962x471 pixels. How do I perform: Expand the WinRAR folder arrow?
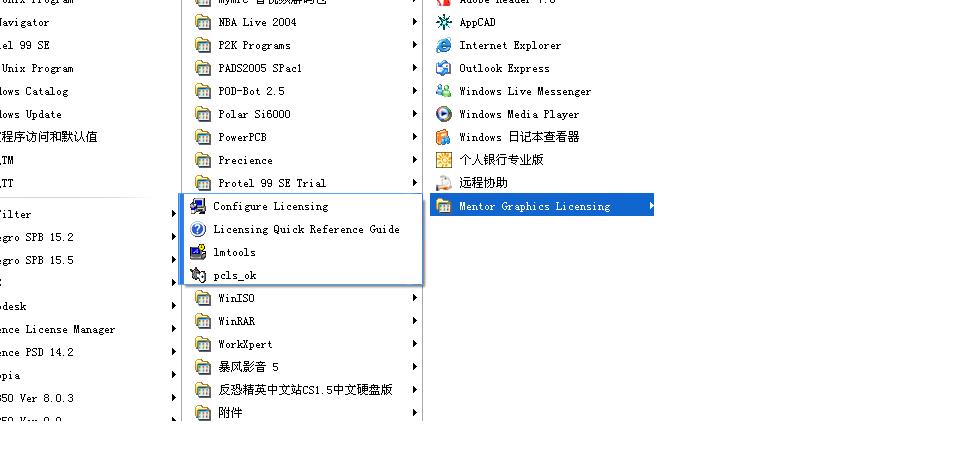[x=415, y=321]
